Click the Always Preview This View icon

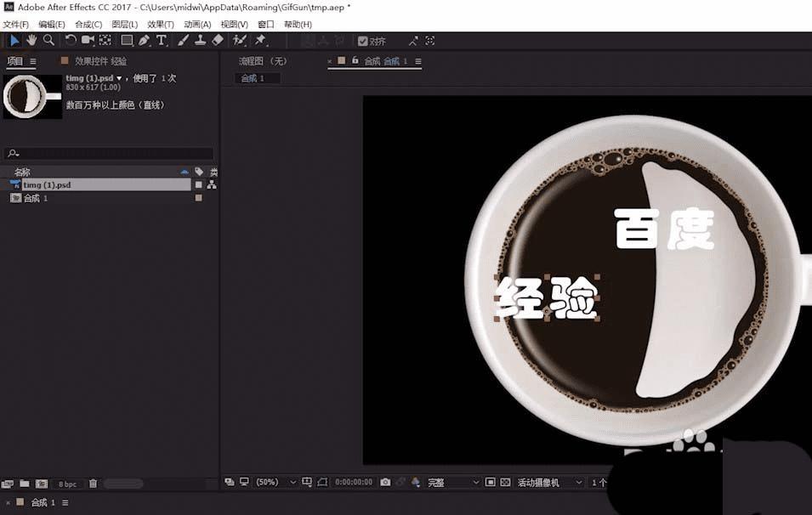pyautogui.click(x=230, y=482)
